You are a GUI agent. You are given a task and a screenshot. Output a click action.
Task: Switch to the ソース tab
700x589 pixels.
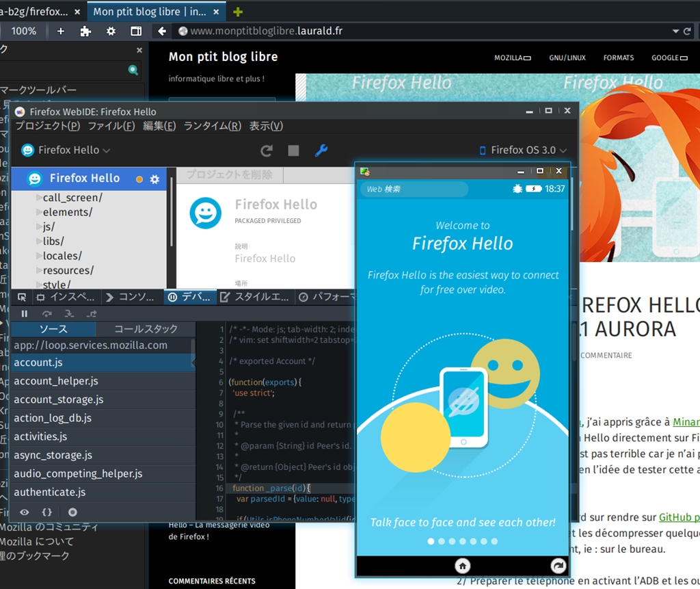53,329
